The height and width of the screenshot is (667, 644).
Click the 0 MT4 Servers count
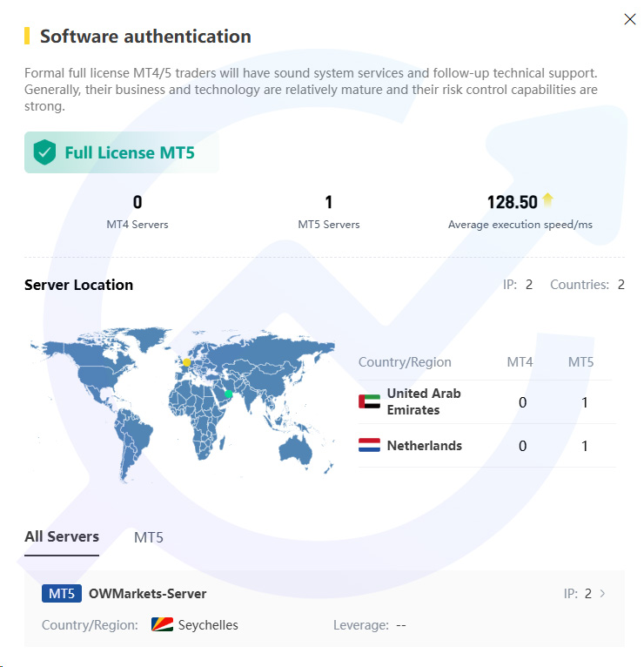coord(138,202)
